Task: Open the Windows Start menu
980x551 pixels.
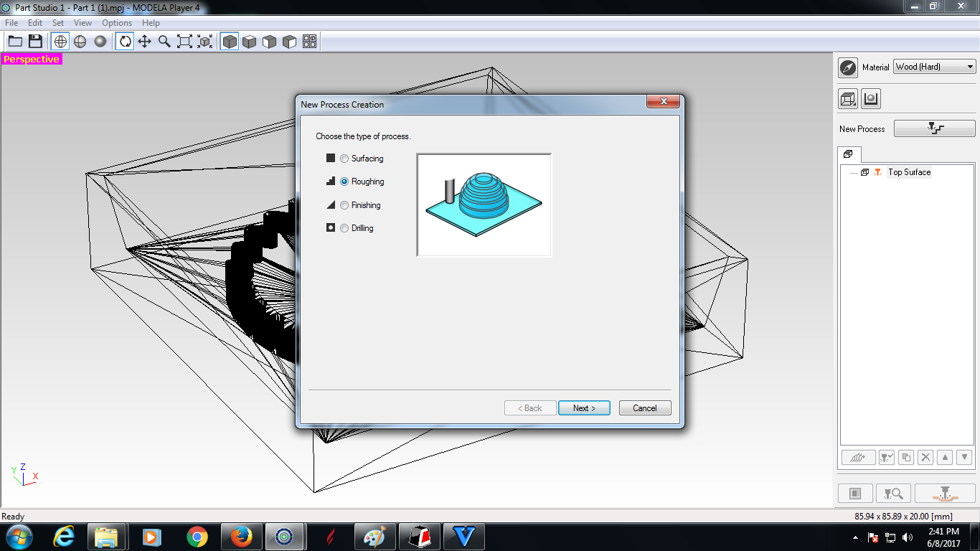Action: (19, 537)
